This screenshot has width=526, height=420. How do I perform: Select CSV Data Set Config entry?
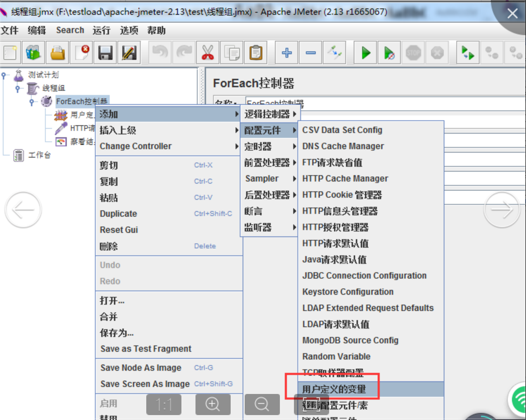(371, 130)
